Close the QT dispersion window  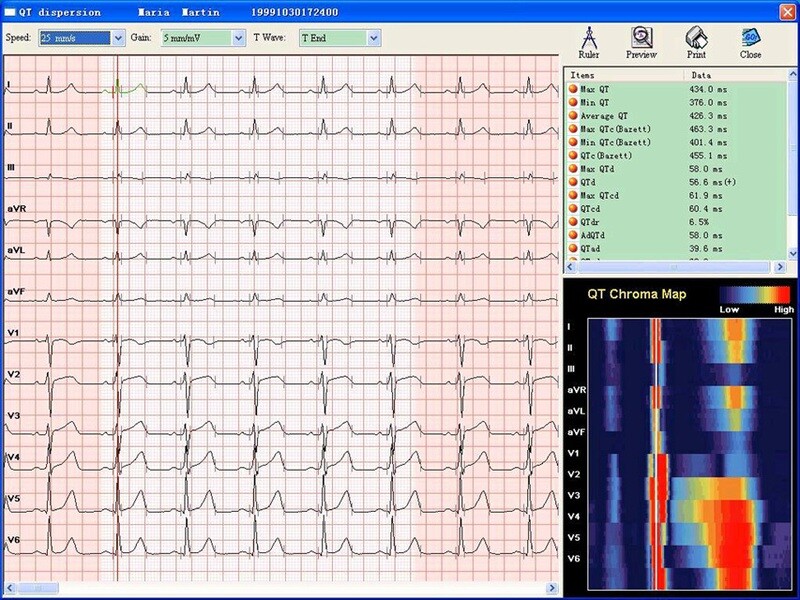coord(788,12)
